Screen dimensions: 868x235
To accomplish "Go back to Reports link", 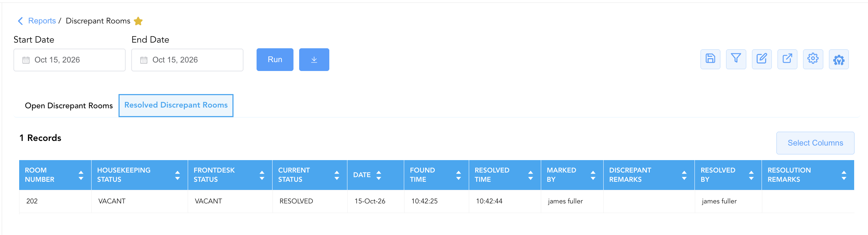I will (42, 21).
